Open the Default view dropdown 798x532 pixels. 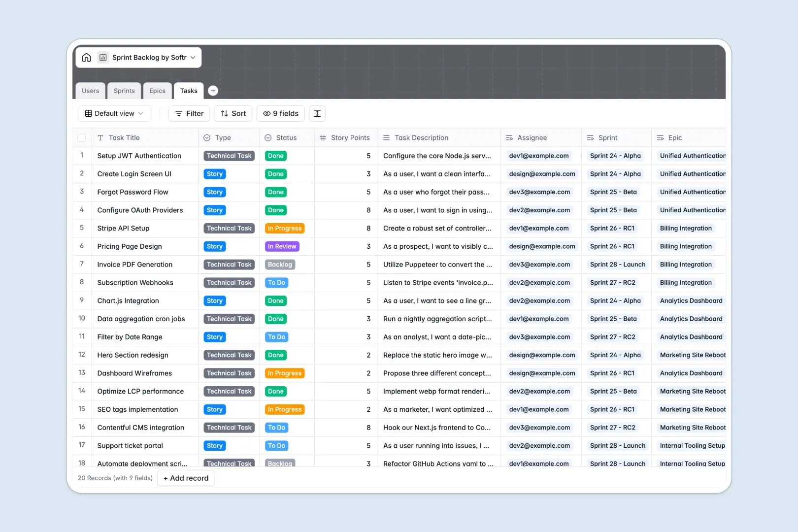tap(114, 113)
